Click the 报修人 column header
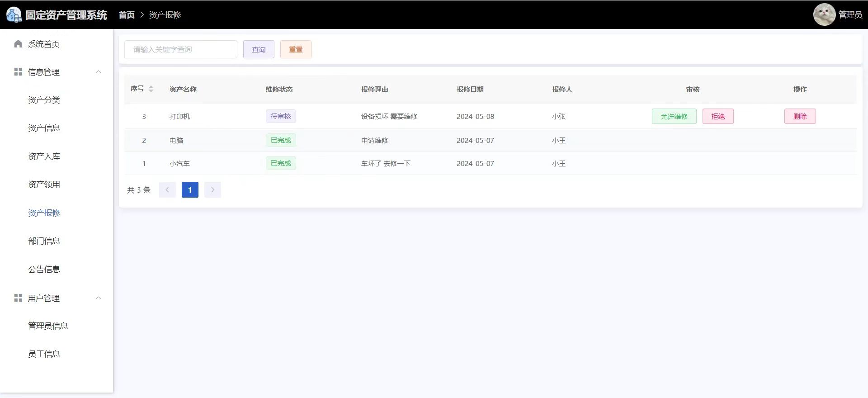This screenshot has width=868, height=398. (x=562, y=89)
